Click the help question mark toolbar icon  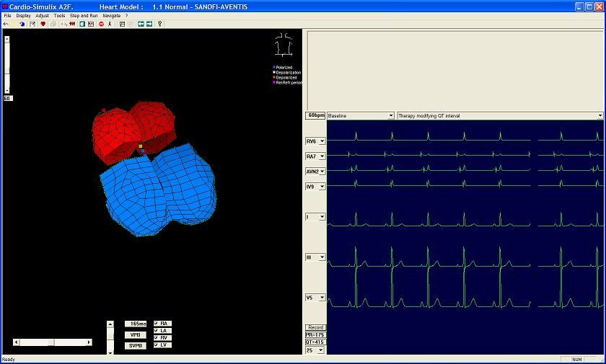click(x=159, y=24)
